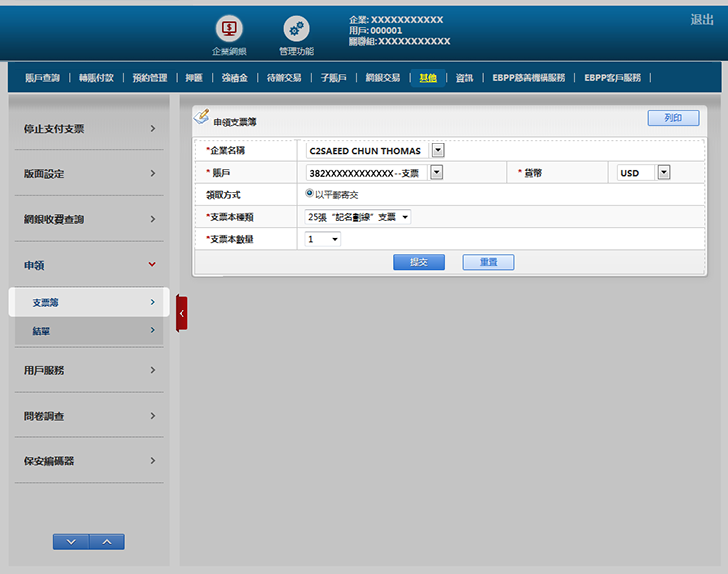Collapse sidebar with red arrow handle
728x574 pixels.
click(x=182, y=313)
